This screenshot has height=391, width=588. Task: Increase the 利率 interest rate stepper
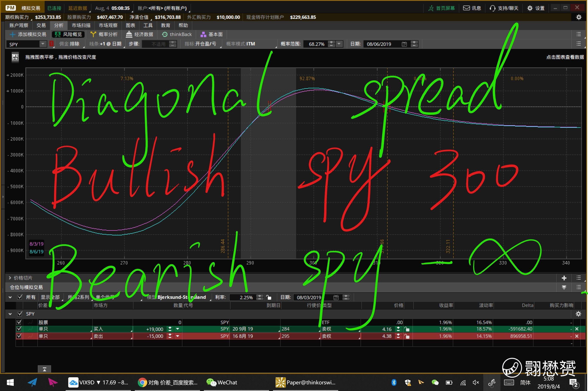pyautogui.click(x=260, y=296)
